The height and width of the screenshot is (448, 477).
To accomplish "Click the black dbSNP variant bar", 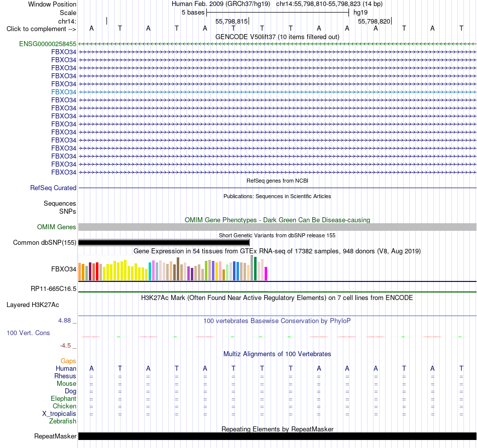I will point(164,242).
